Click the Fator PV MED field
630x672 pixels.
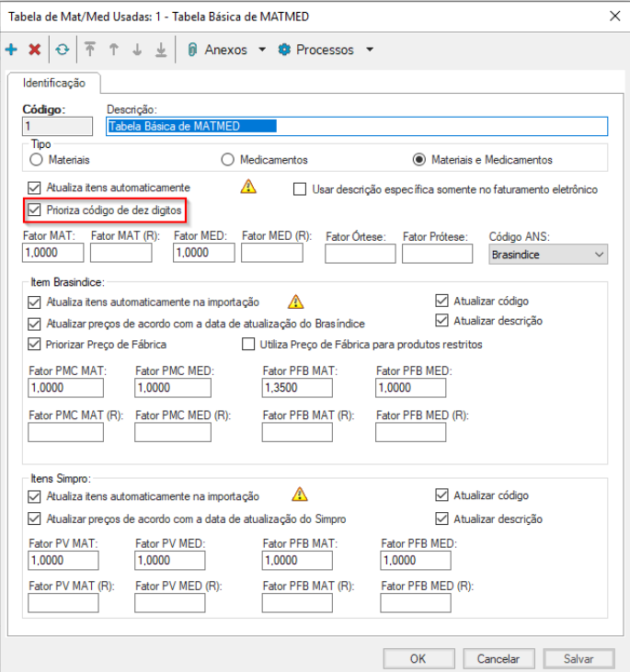click(x=170, y=560)
